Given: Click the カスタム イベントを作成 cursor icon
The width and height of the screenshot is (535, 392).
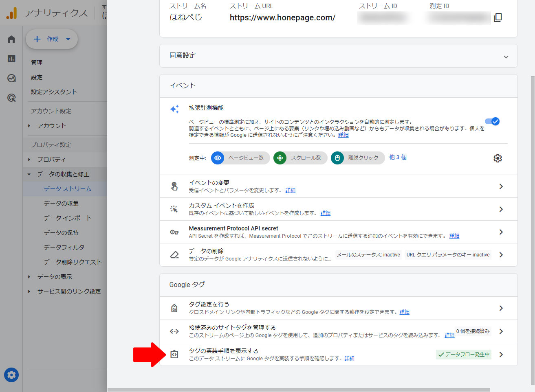Looking at the screenshot, I should 174,209.
